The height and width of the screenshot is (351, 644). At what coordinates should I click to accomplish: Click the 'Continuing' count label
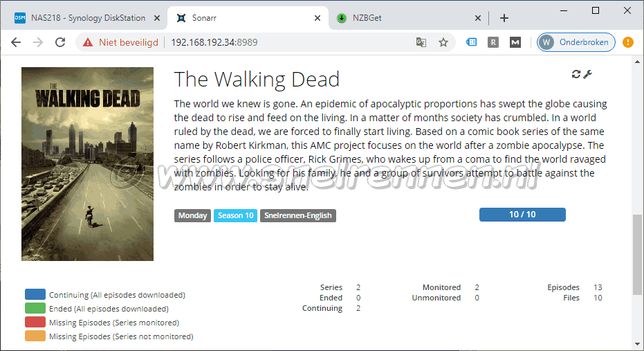click(x=322, y=308)
